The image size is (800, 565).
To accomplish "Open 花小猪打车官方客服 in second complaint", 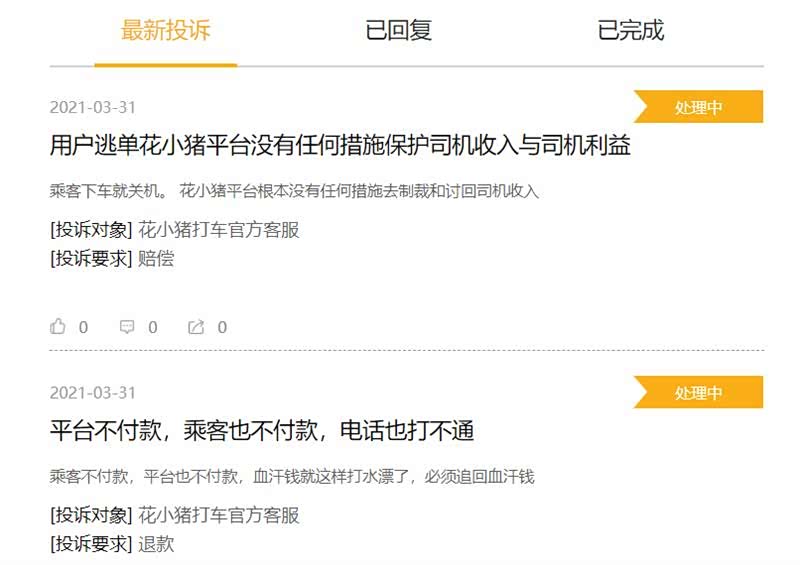I will tap(219, 515).
